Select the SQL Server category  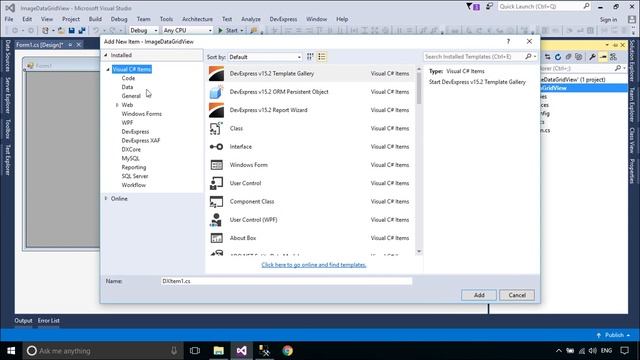tap(135, 176)
